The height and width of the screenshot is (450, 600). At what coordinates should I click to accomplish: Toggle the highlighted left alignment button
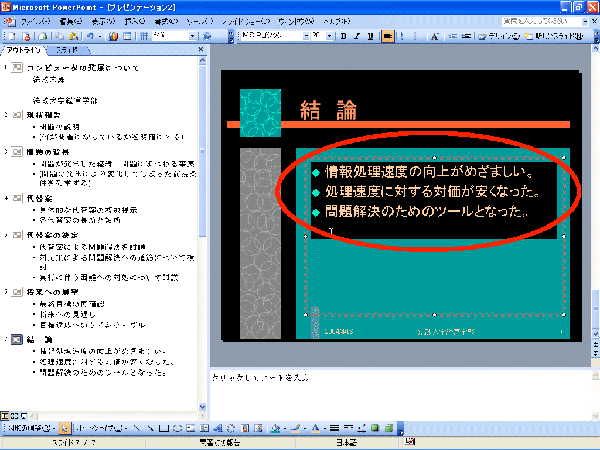coord(388,36)
